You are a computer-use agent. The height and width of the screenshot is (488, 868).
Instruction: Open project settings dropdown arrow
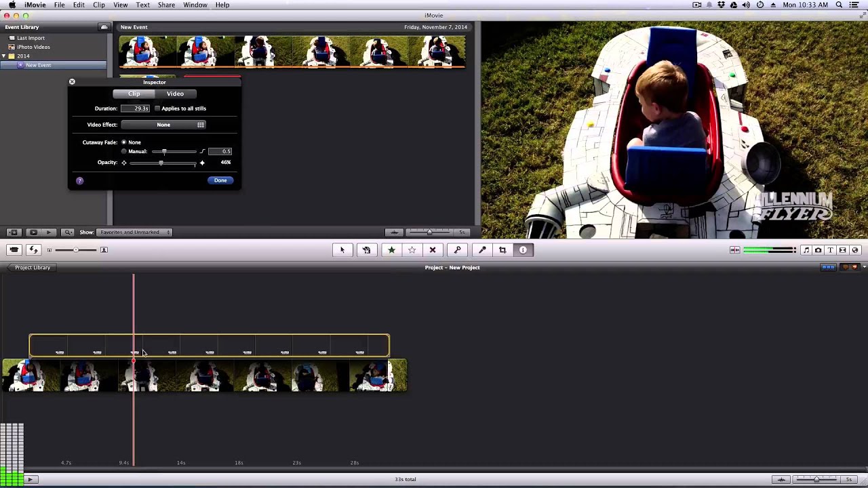tap(864, 267)
